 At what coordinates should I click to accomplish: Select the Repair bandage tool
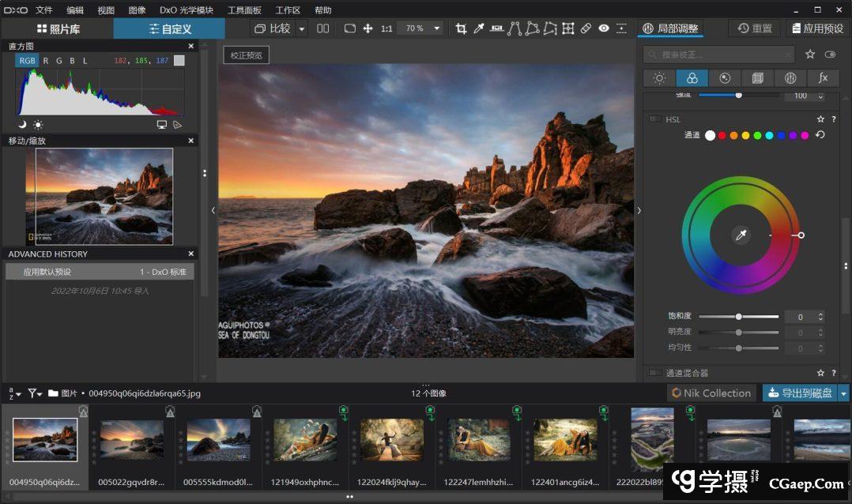(x=586, y=28)
